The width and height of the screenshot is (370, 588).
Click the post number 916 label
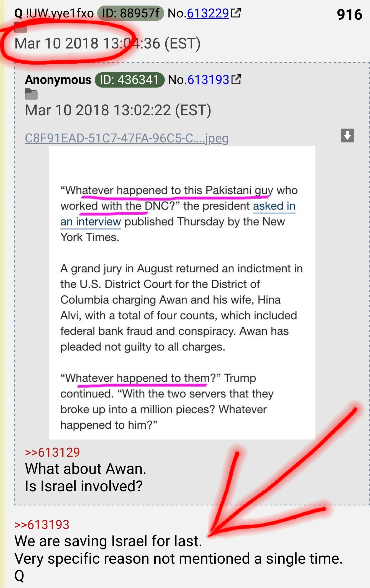350,14
